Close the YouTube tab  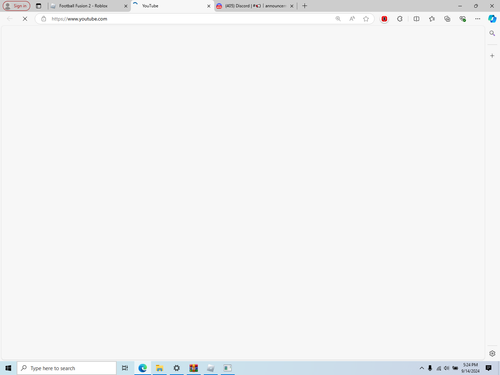point(209,6)
